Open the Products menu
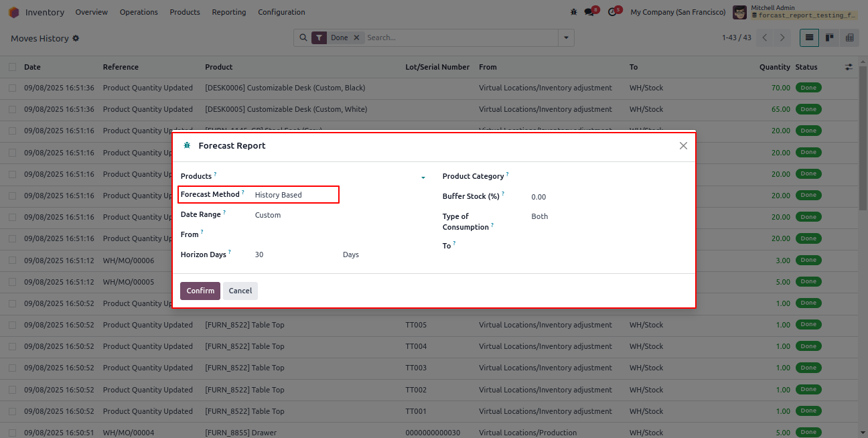 pos(185,12)
